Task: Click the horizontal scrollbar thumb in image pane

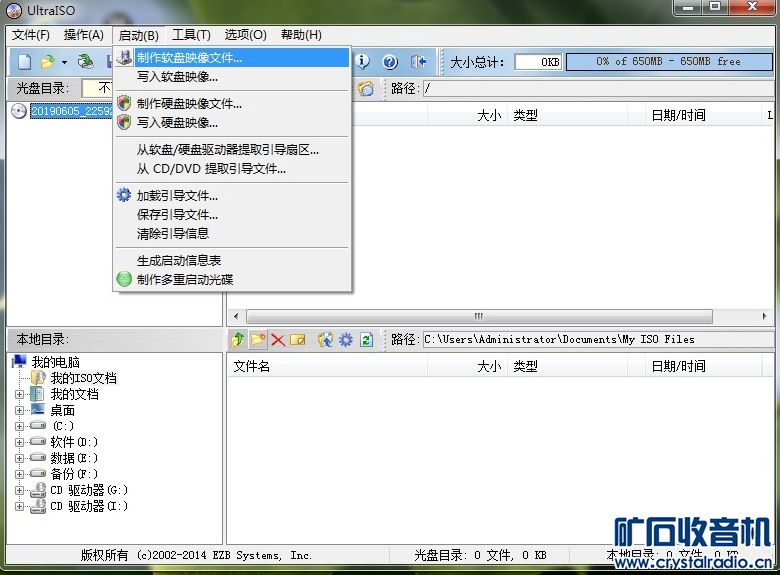Action: [479, 316]
